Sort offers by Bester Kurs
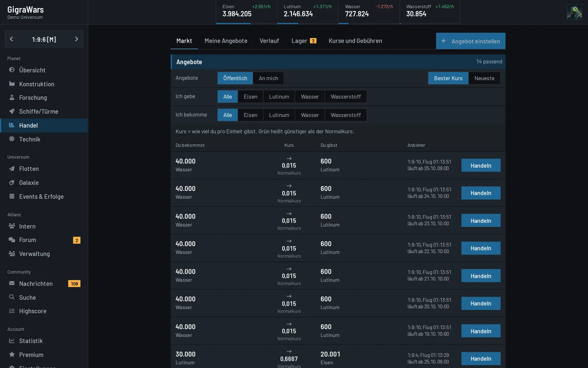 coord(448,78)
